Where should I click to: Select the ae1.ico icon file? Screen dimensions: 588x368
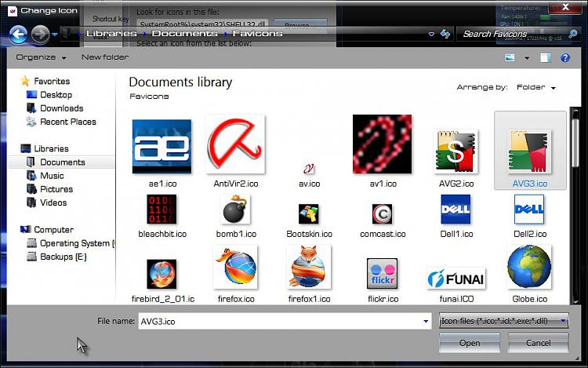pyautogui.click(x=162, y=151)
